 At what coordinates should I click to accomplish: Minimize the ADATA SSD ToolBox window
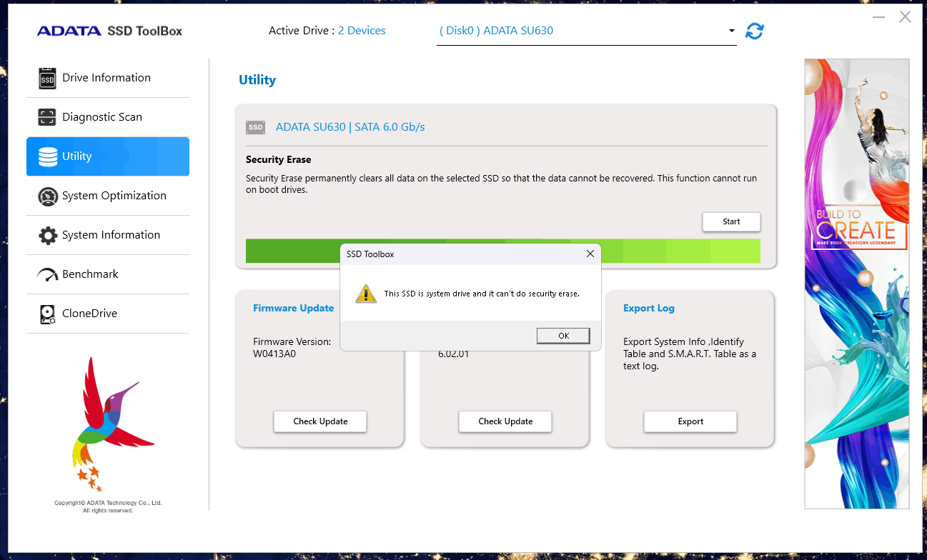tap(878, 17)
